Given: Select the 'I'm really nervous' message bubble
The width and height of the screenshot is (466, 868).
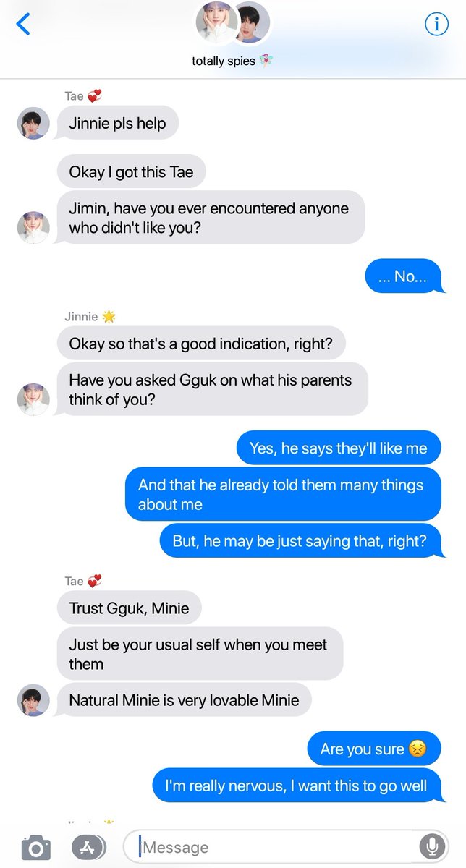Looking at the screenshot, I should pyautogui.click(x=297, y=786).
